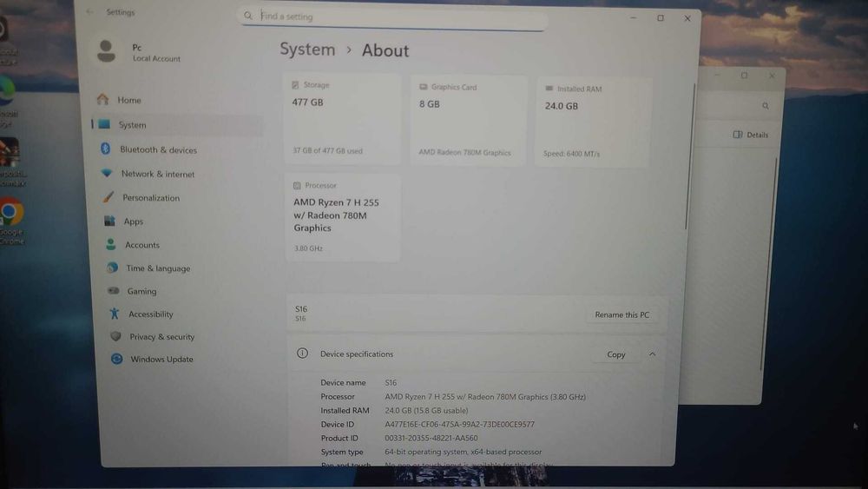Click the Processor card icon
This screenshot has width=868, height=489.
click(x=297, y=186)
